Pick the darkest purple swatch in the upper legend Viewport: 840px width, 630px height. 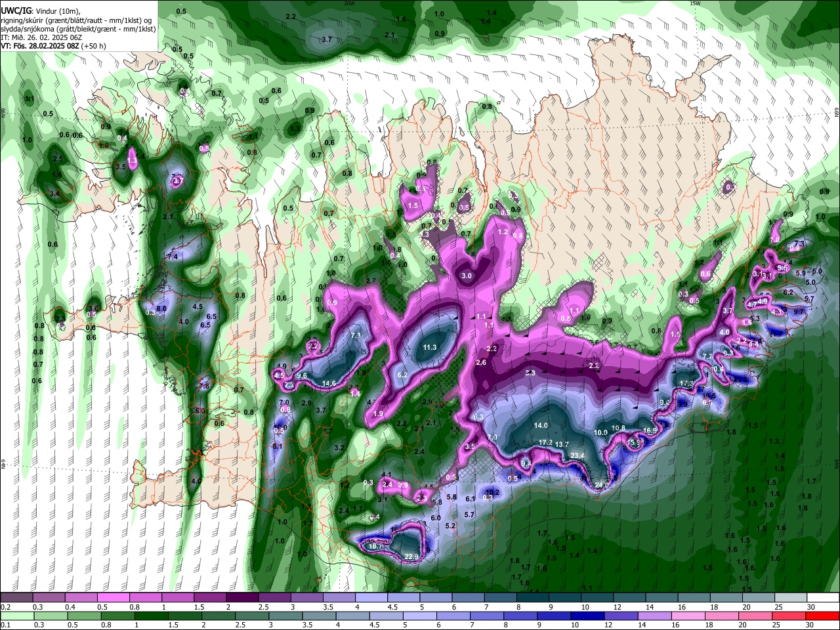(x=241, y=598)
